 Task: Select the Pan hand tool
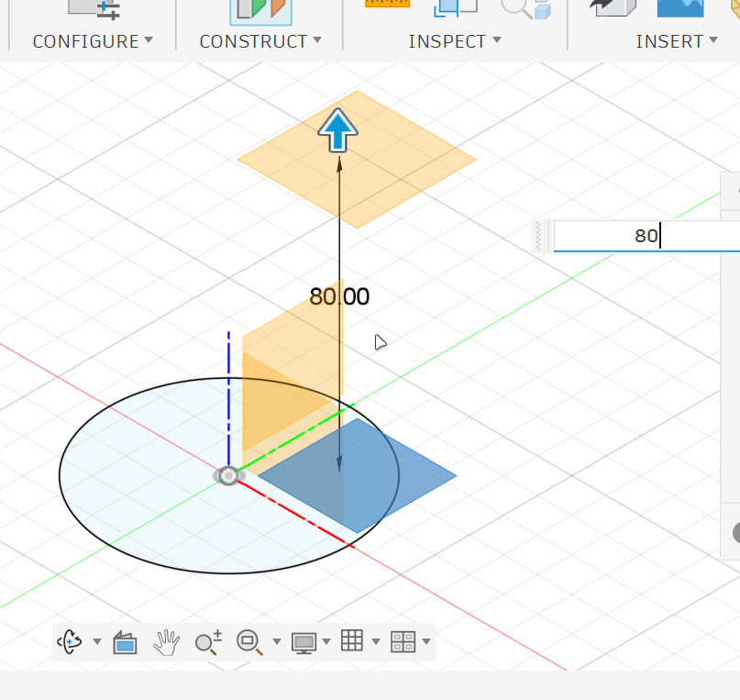pos(166,642)
